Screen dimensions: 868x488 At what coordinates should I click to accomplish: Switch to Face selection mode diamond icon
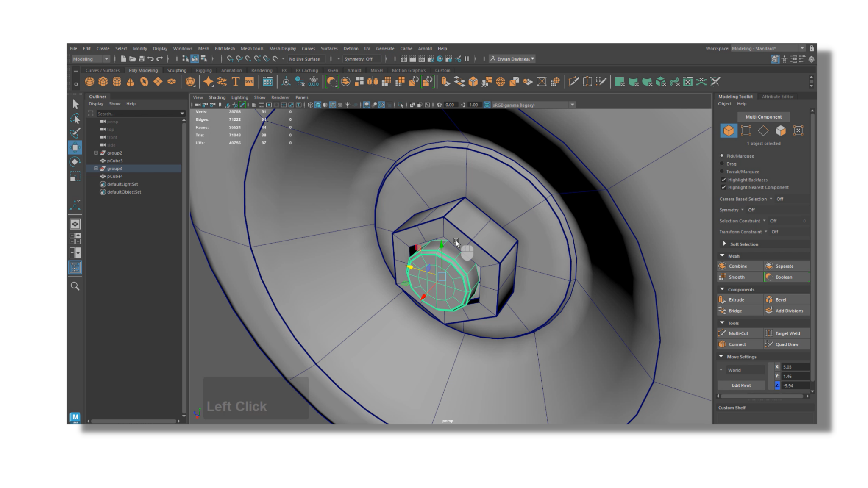click(x=763, y=131)
